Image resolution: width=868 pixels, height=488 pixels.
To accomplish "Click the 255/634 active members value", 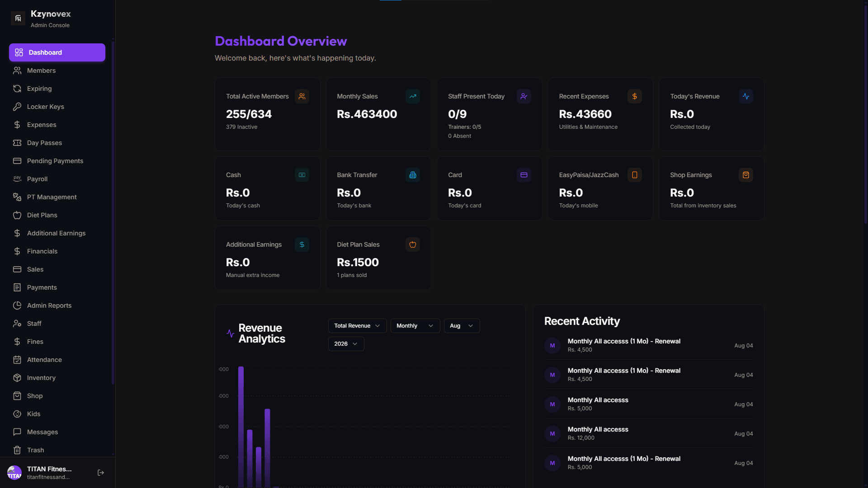I will pos(249,114).
